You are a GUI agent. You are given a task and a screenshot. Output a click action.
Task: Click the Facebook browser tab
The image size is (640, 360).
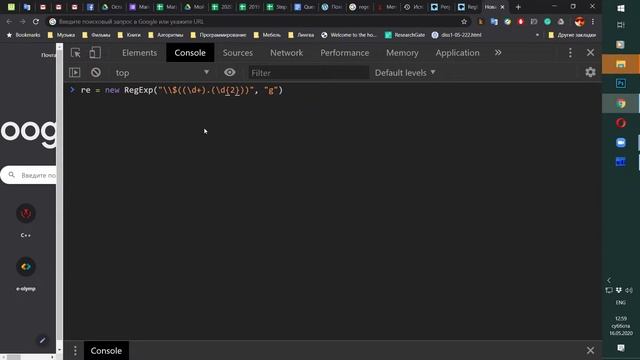click(x=90, y=7)
